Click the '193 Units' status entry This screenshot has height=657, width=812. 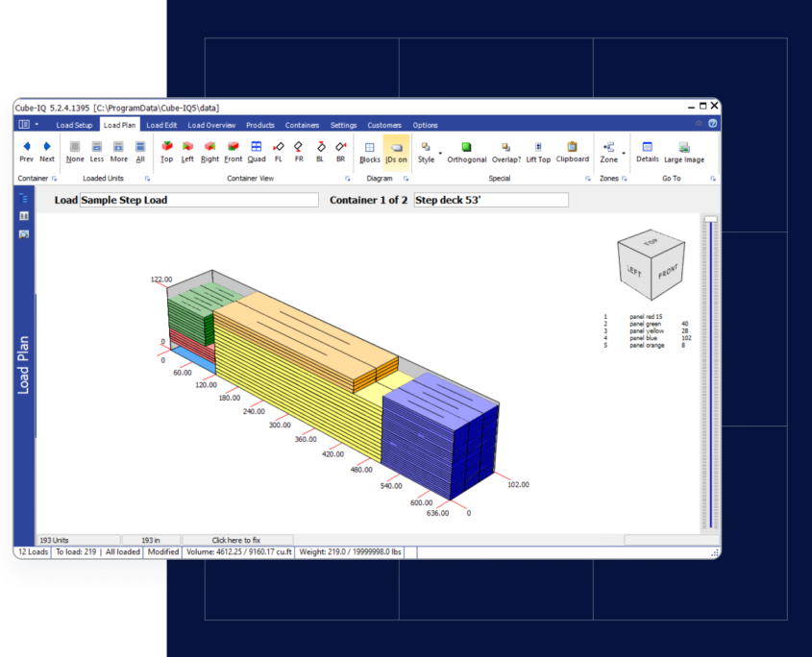click(x=78, y=540)
